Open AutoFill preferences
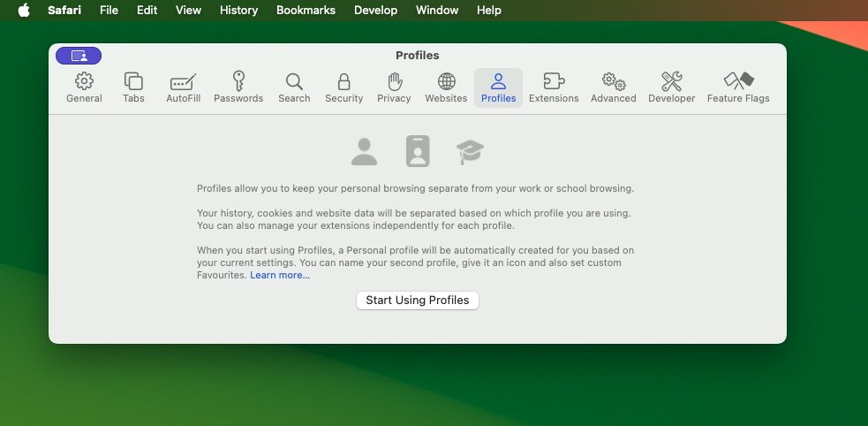The image size is (868, 426). point(183,87)
